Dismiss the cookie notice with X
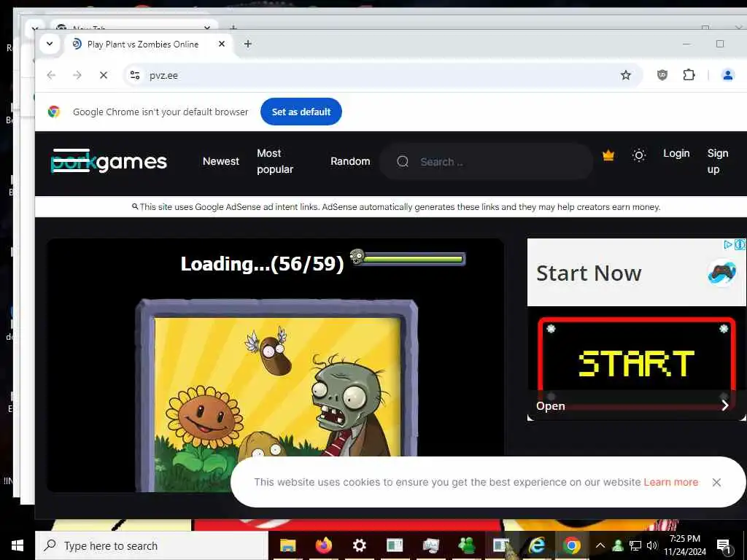This screenshot has width=747, height=560. click(x=716, y=483)
